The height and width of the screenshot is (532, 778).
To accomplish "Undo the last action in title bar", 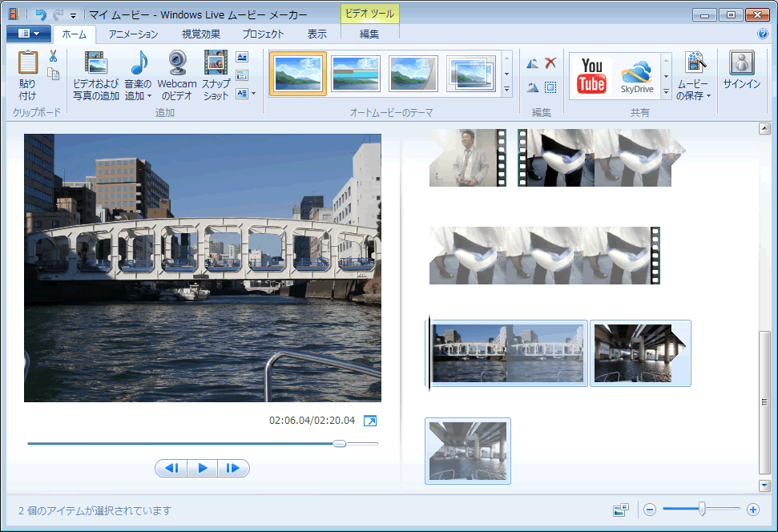I will pos(40,15).
